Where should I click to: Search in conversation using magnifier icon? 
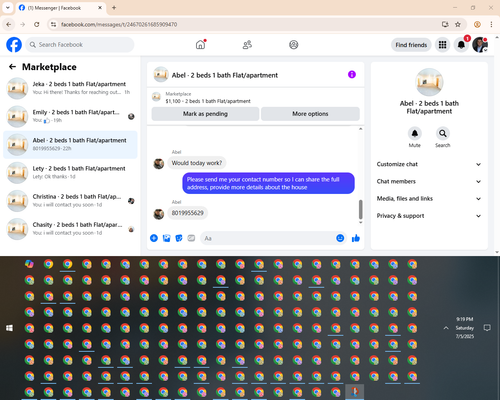click(x=443, y=133)
